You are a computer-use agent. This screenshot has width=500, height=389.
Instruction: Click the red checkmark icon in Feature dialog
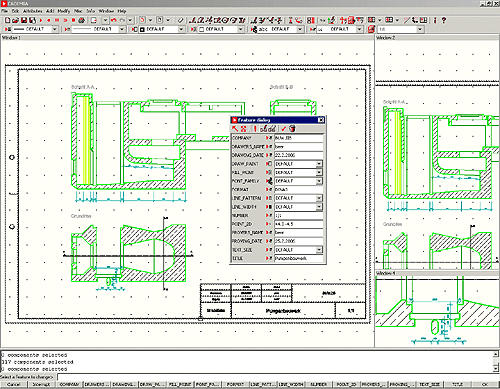click(283, 129)
